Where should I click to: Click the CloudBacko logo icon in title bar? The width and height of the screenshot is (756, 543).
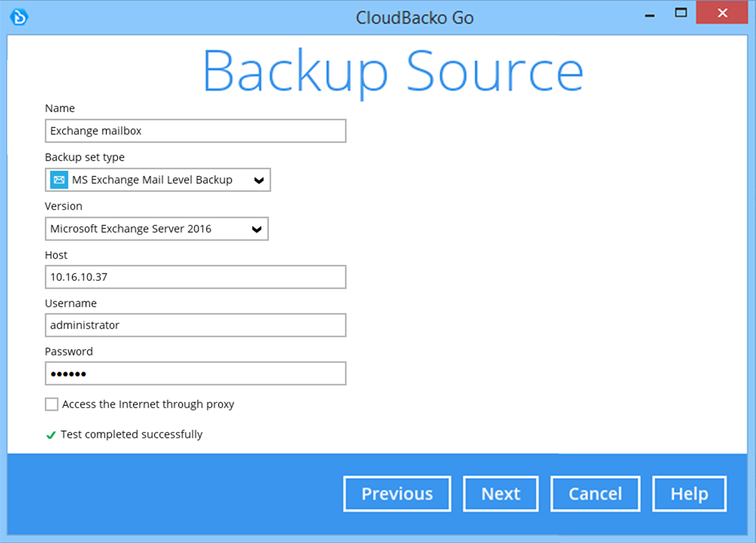19,17
